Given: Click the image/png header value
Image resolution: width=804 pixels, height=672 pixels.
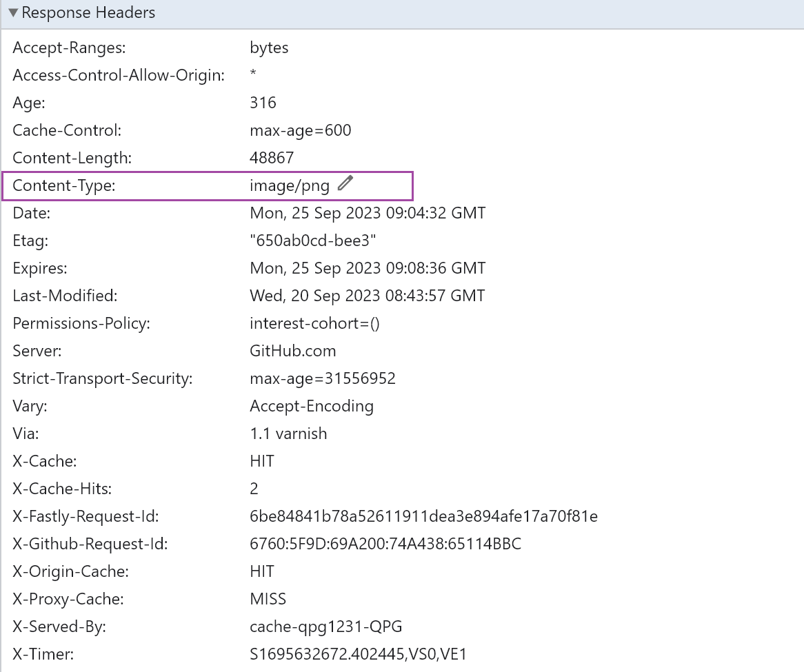Looking at the screenshot, I should tap(290, 186).
